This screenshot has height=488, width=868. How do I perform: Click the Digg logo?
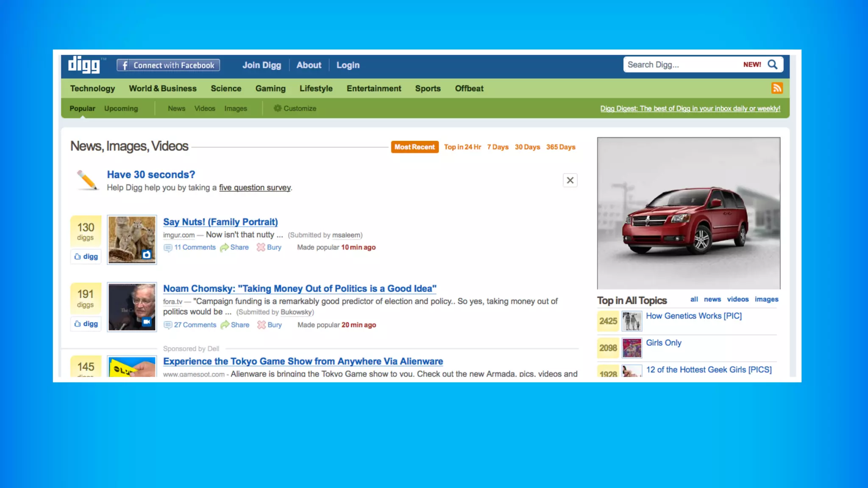point(84,65)
